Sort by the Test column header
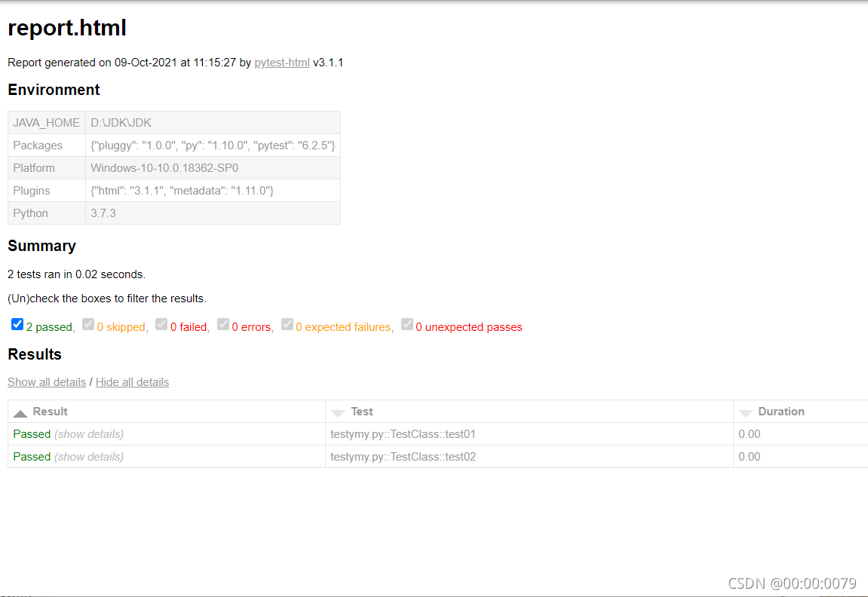868x597 pixels. click(x=529, y=412)
